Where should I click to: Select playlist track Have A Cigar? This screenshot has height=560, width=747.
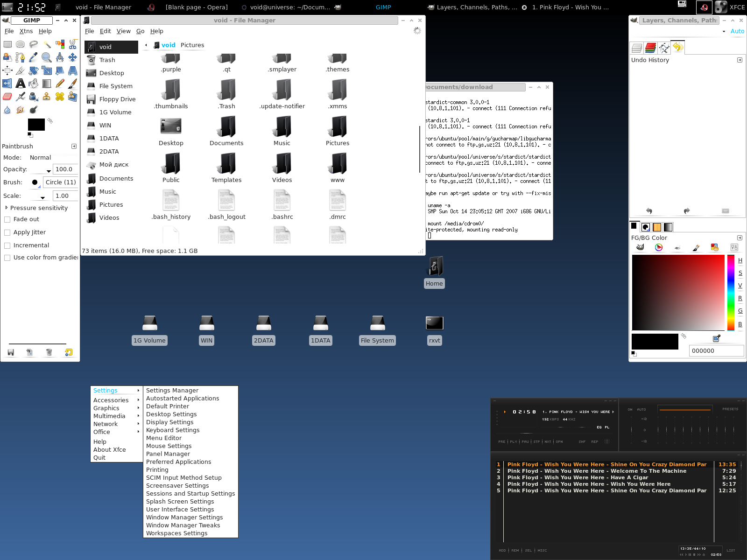coord(615,477)
